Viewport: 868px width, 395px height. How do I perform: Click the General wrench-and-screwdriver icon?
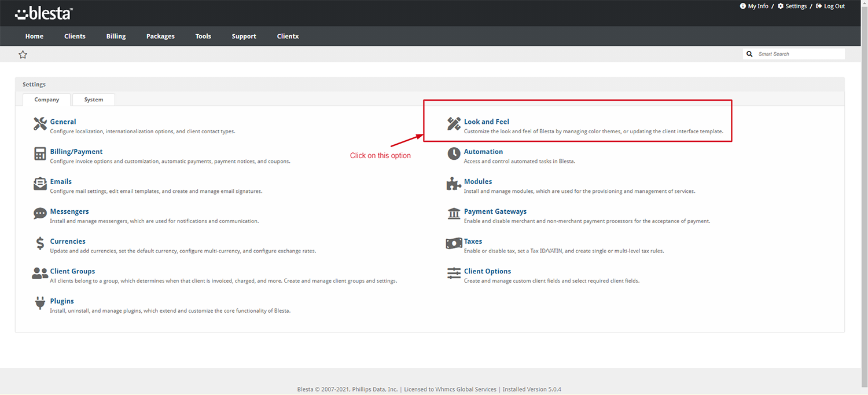pyautogui.click(x=40, y=124)
